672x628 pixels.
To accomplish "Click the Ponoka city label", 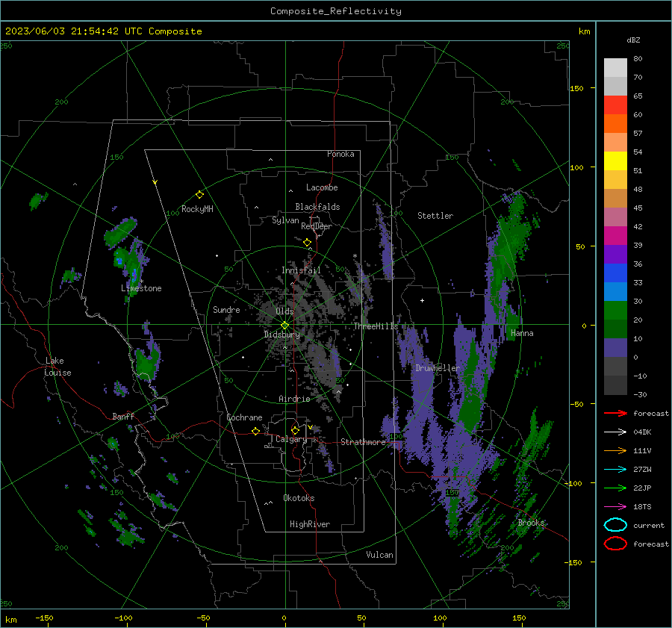I will pos(340,154).
